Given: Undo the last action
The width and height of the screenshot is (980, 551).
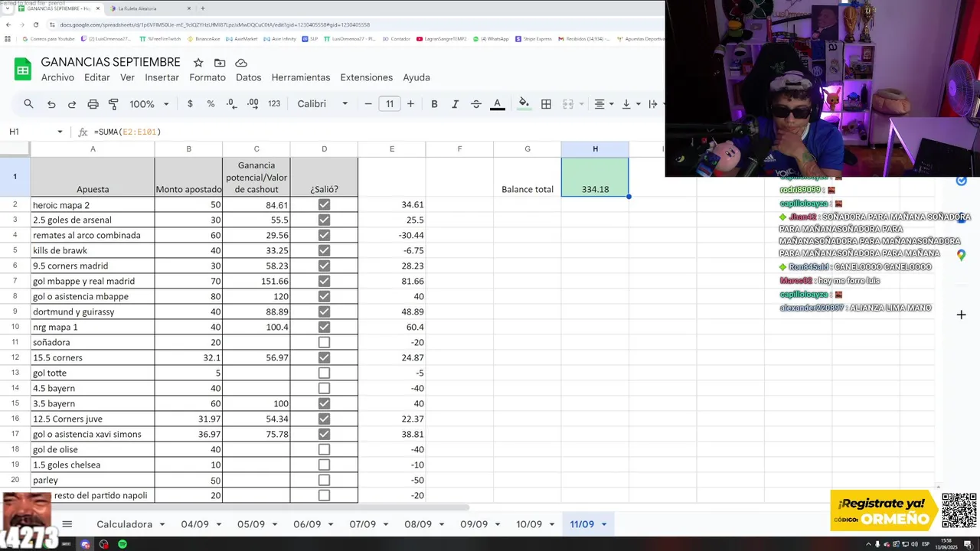Looking at the screenshot, I should pyautogui.click(x=51, y=104).
